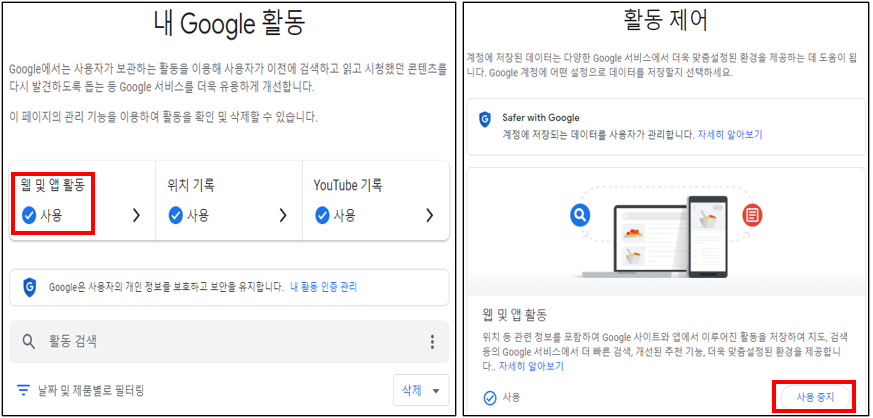Open the 웹 및 앱 활동 card
873x418 pixels.
82,201
